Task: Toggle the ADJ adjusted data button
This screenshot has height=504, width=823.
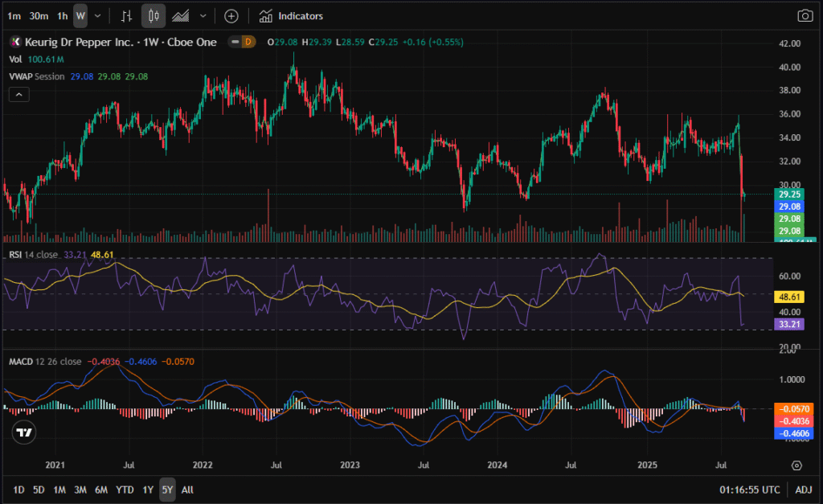Action: [x=803, y=490]
